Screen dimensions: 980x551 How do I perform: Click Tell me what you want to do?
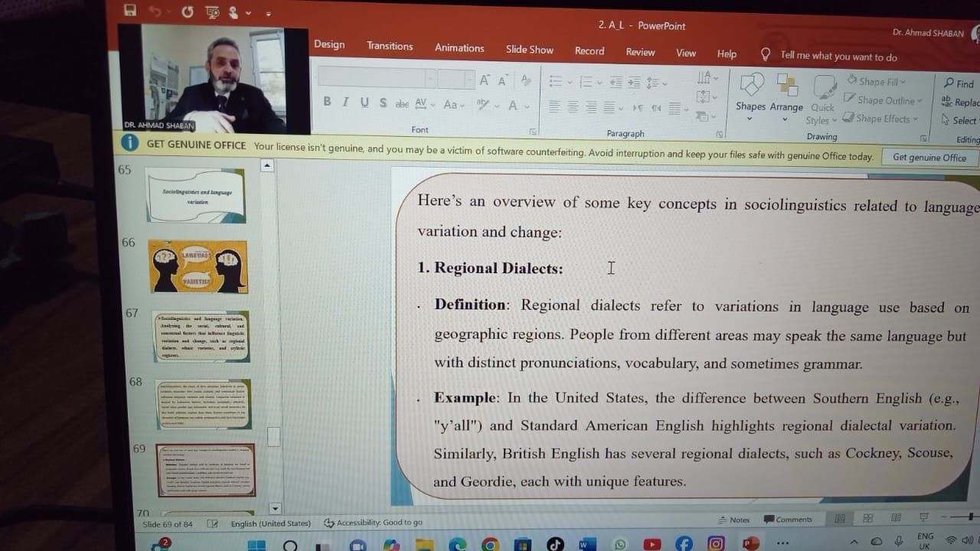coord(838,57)
